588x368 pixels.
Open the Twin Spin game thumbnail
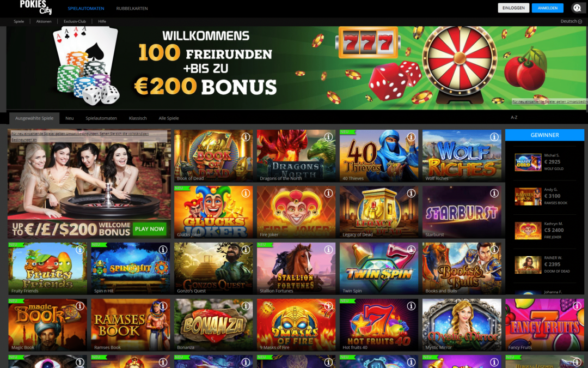379,268
